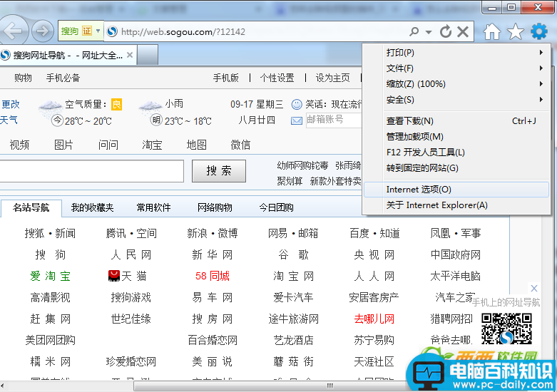Image resolution: width=557 pixels, height=392 pixels.
Task: Open 途牛旅游网 link
Action: pyautogui.click(x=293, y=319)
